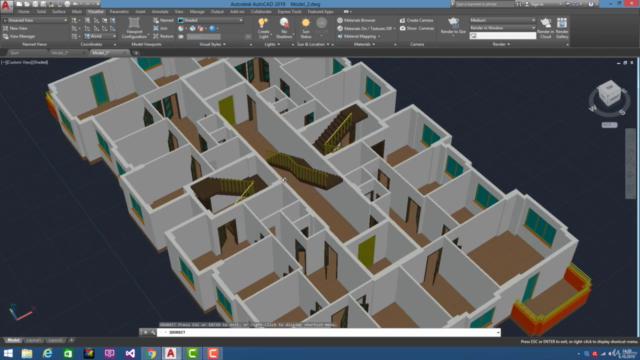Viewport: 640px width, 360px height.
Task: Click the New View tool
Action: click(15, 28)
